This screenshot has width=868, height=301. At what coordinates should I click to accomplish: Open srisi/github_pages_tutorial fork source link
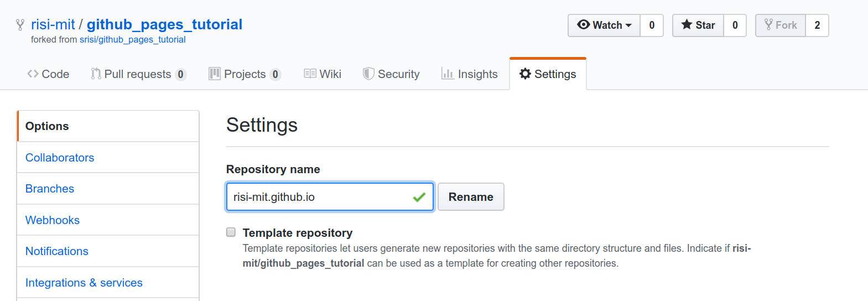pyautogui.click(x=133, y=39)
